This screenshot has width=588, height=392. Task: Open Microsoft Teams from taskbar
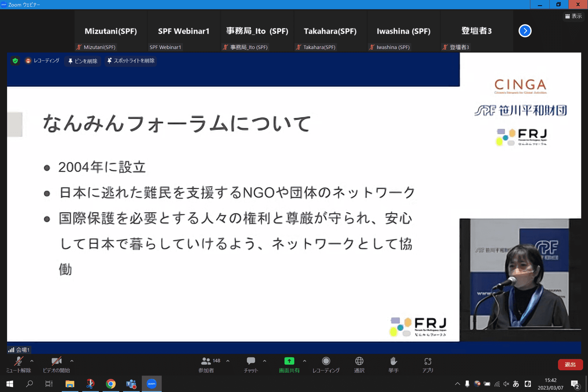131,384
